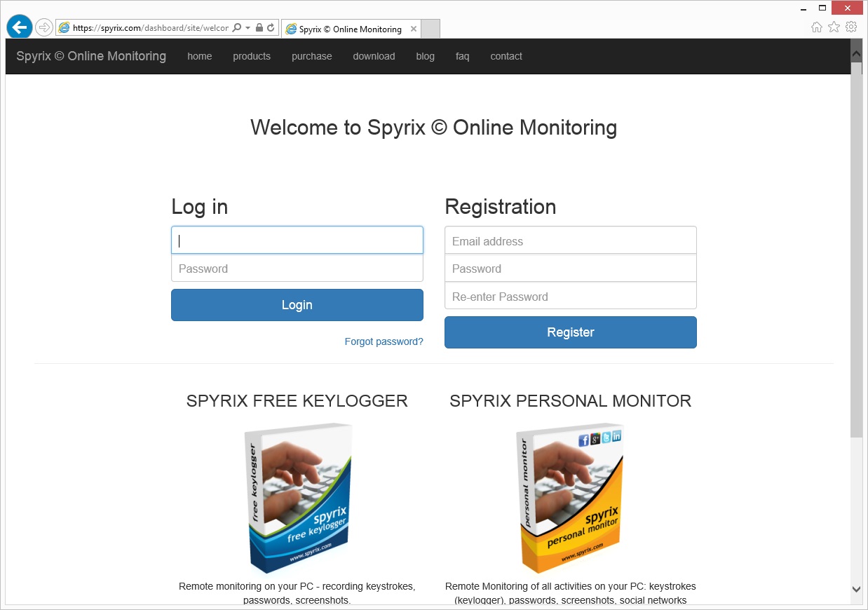Click the Spyrix Personal Monitor box image
The height and width of the screenshot is (610, 868).
pos(570,498)
